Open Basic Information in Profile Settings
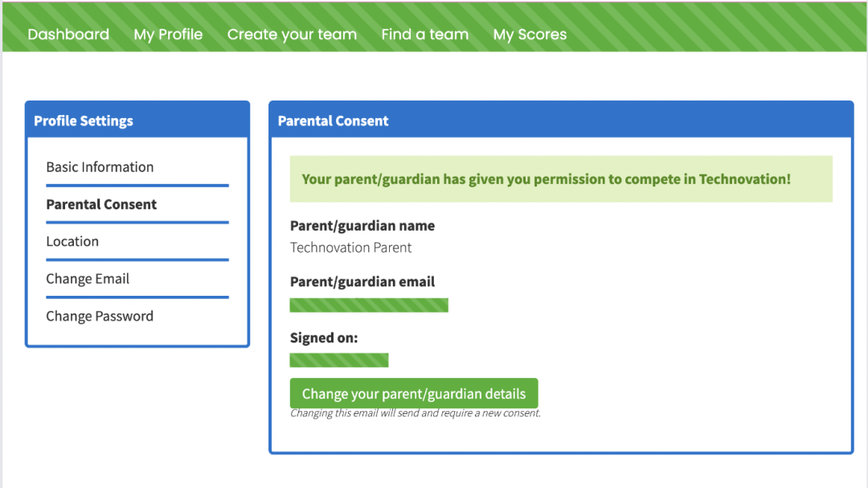Image resolution: width=868 pixels, height=488 pixels. pos(100,167)
